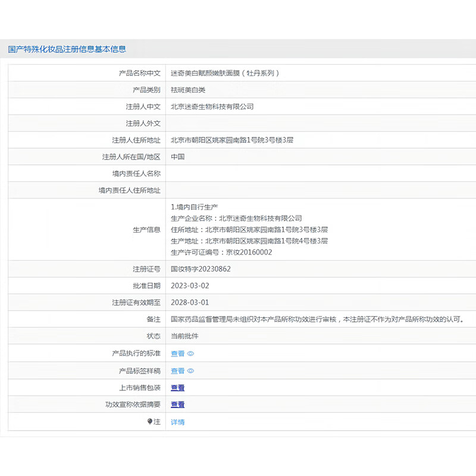Select country value 中国

click(177, 156)
